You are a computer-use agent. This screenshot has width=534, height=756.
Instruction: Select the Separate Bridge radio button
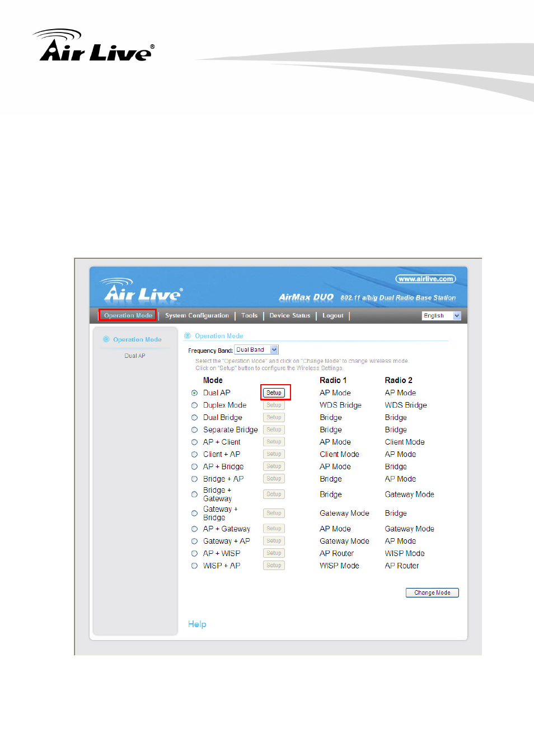click(194, 430)
